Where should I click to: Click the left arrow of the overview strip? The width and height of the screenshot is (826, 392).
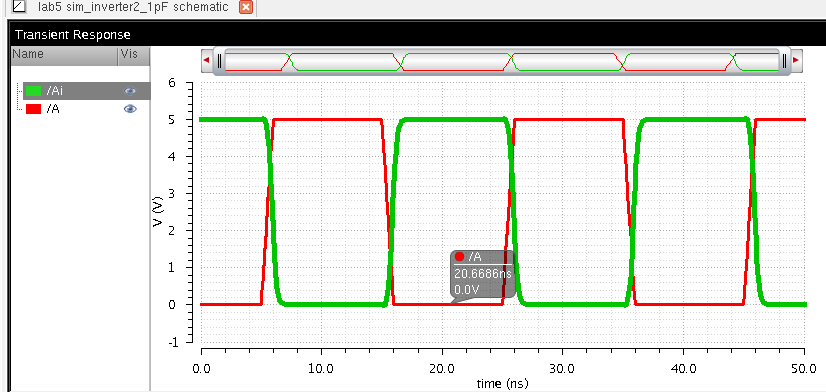(206, 61)
